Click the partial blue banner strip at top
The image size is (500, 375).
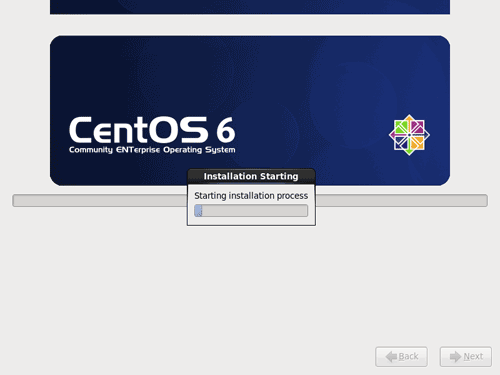pyautogui.click(x=250, y=7)
